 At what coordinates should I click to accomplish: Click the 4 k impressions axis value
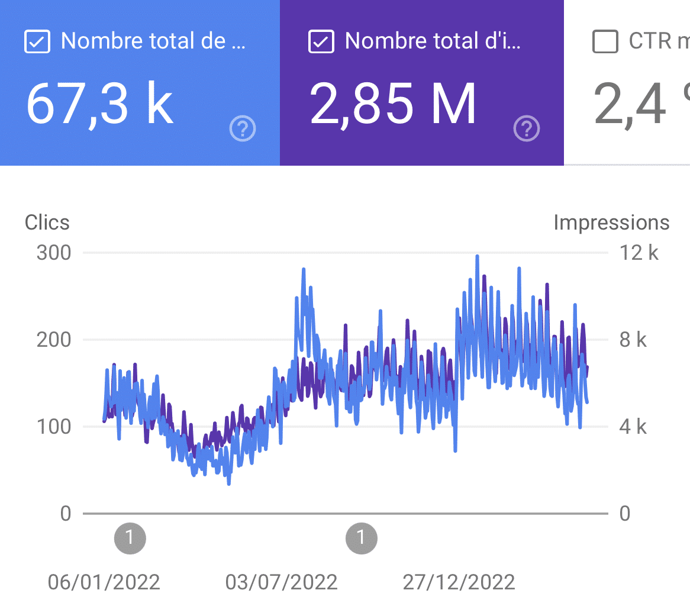(x=633, y=427)
